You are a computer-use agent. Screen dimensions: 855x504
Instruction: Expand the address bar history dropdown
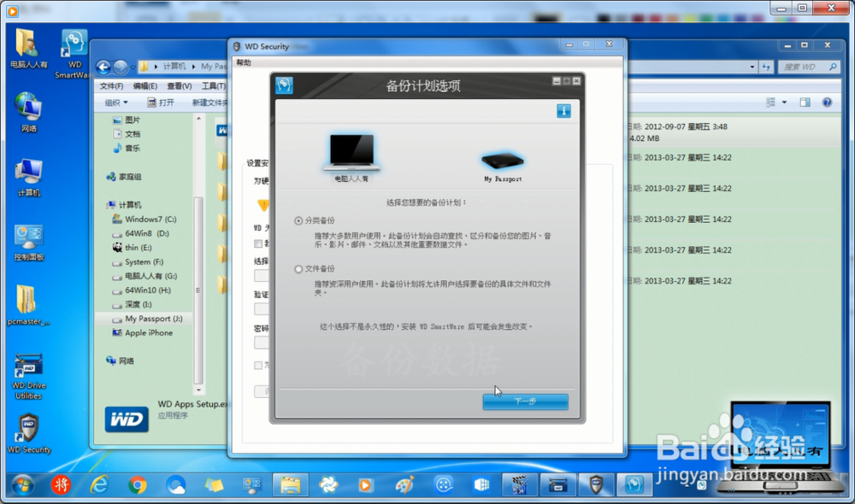coord(752,67)
